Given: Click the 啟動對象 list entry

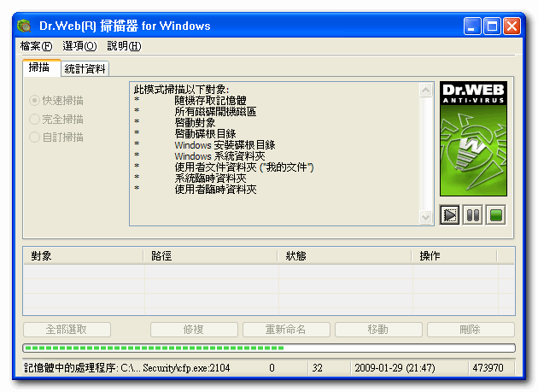Looking at the screenshot, I should (195, 122).
